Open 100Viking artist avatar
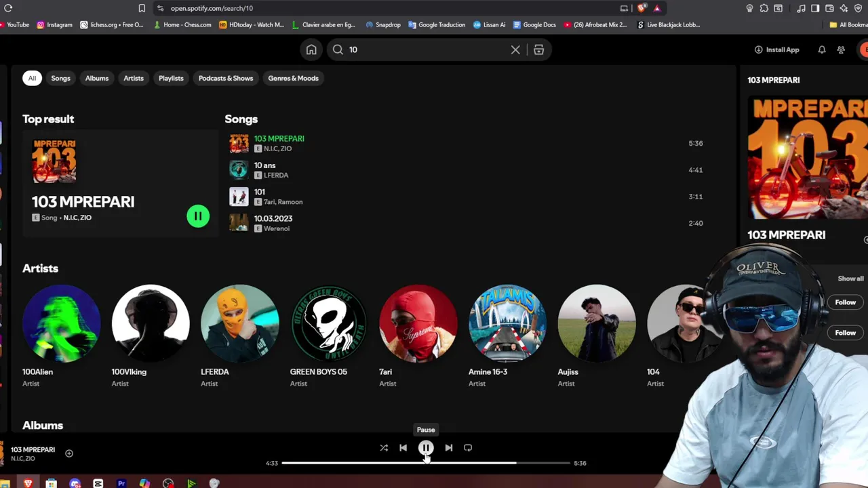 (x=151, y=323)
